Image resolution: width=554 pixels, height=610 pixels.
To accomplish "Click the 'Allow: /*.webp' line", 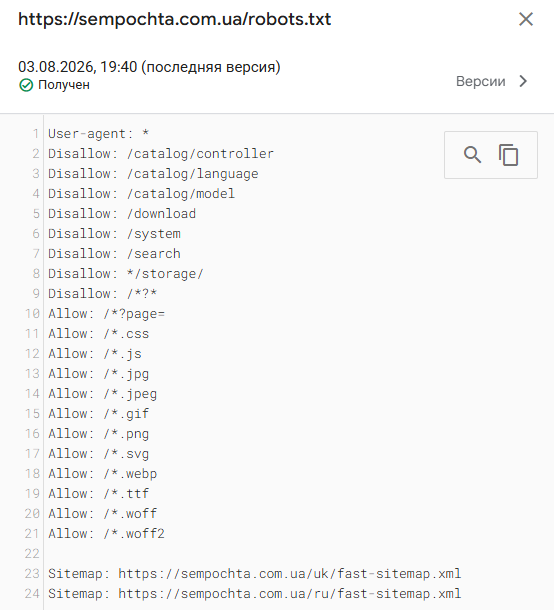I will 103,473.
